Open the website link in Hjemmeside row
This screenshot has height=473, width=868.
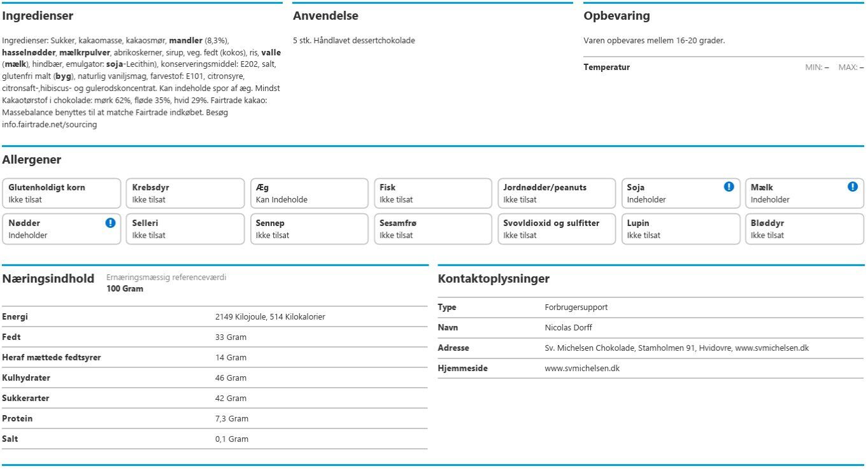582,369
